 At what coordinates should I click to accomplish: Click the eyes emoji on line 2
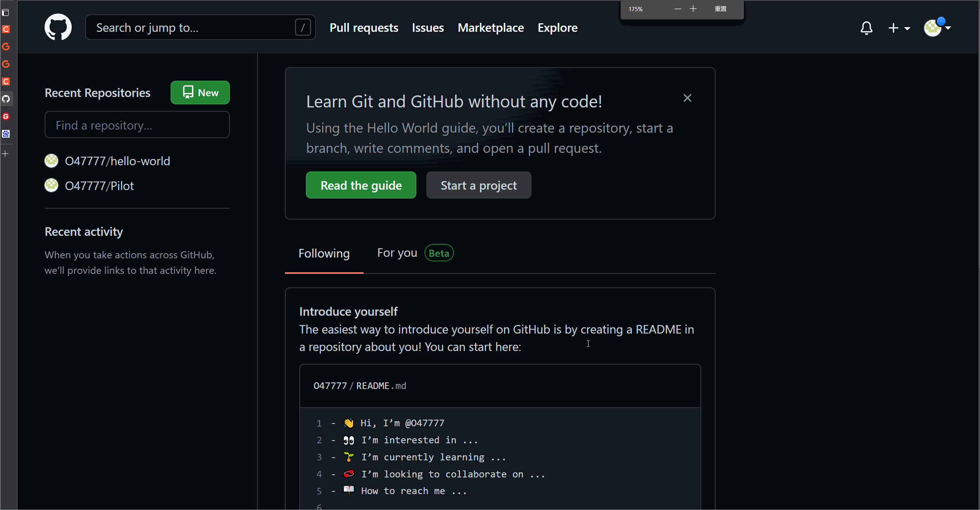pos(349,440)
